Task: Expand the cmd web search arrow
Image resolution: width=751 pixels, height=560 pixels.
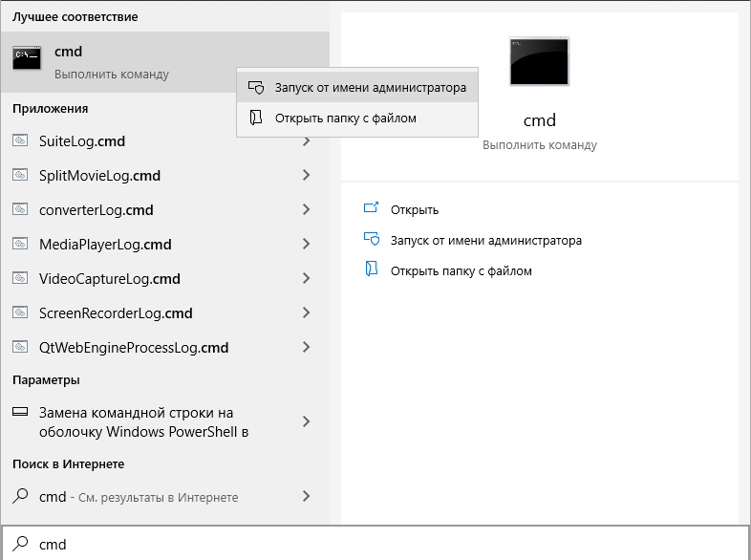Action: tap(306, 496)
